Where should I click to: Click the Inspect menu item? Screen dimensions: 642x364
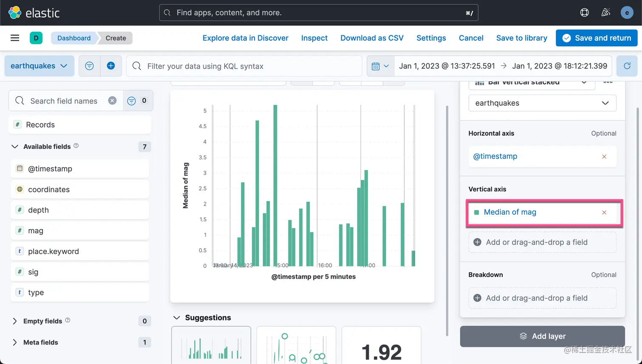pos(314,38)
